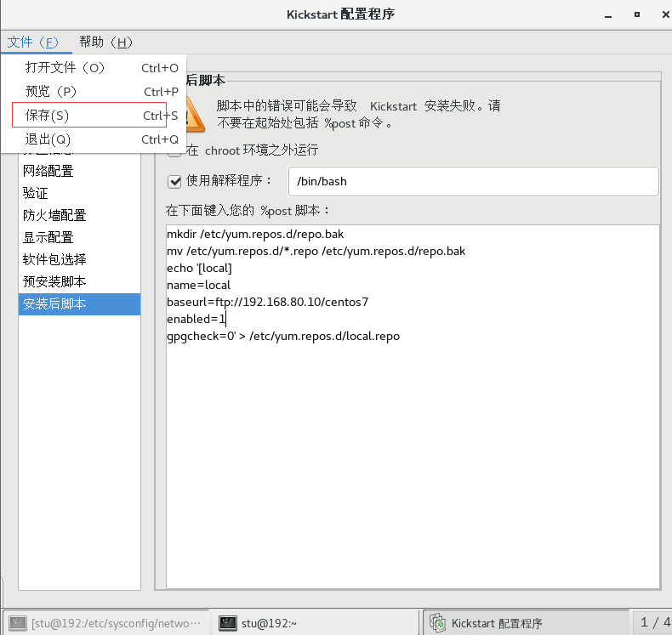Select 保存(S) menu entry
This screenshot has width=672, height=635.
(x=94, y=115)
